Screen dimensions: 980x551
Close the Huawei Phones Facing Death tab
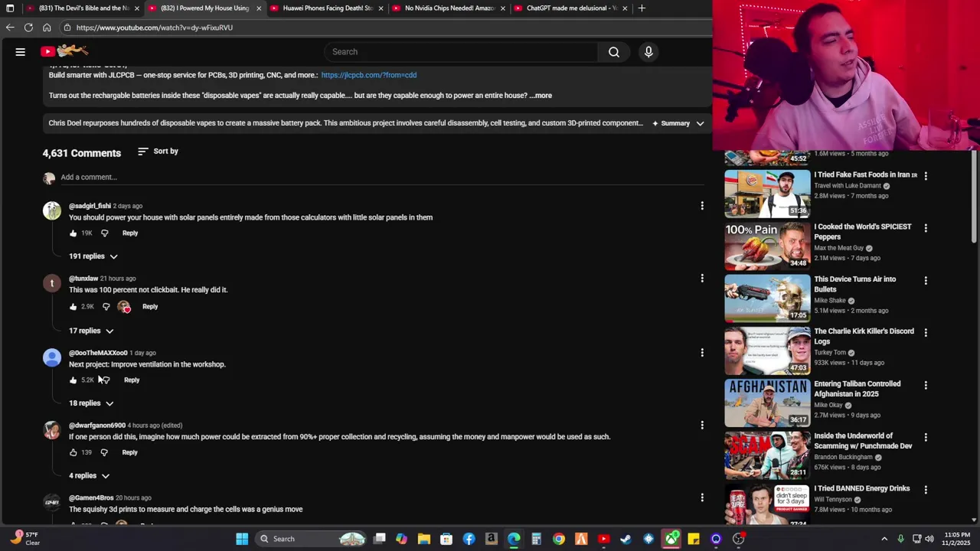[x=381, y=8]
